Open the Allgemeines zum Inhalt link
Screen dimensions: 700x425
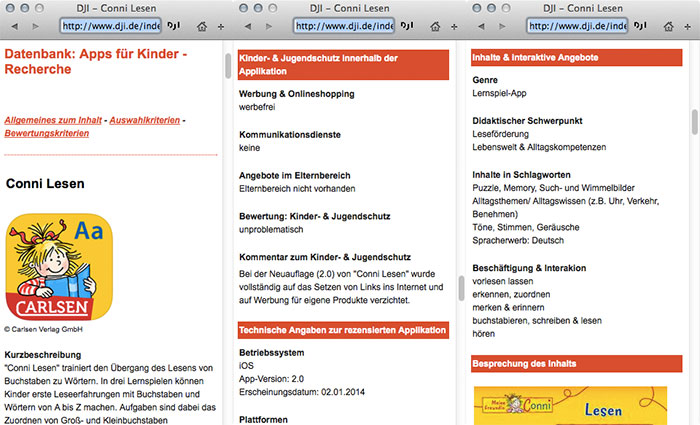[x=53, y=120]
